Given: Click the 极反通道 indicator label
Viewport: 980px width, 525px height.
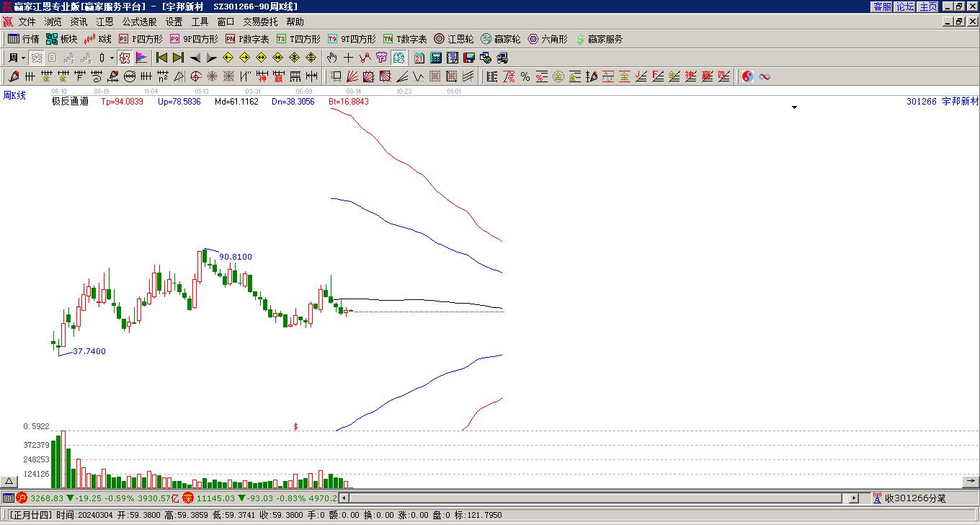Looking at the screenshot, I should click(x=70, y=102).
